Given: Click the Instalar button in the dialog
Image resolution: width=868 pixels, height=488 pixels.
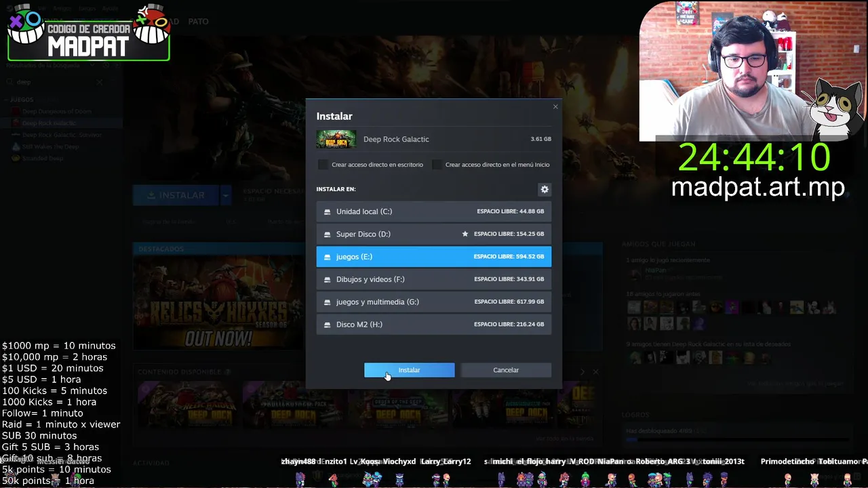Looking at the screenshot, I should pyautogui.click(x=409, y=370).
